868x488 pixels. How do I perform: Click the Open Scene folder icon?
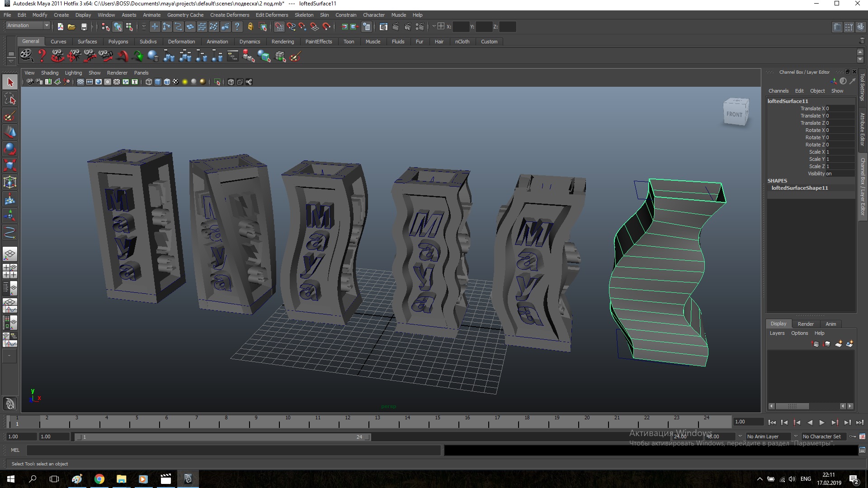[71, 27]
